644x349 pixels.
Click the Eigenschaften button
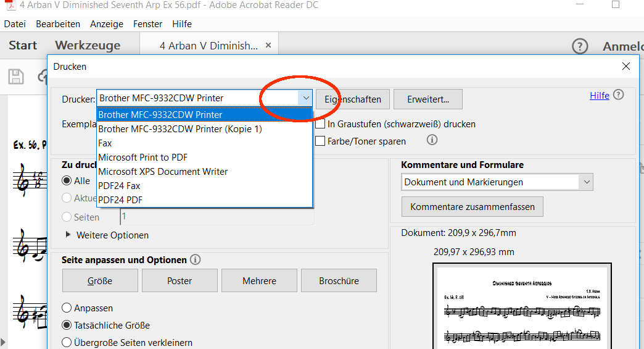point(353,99)
